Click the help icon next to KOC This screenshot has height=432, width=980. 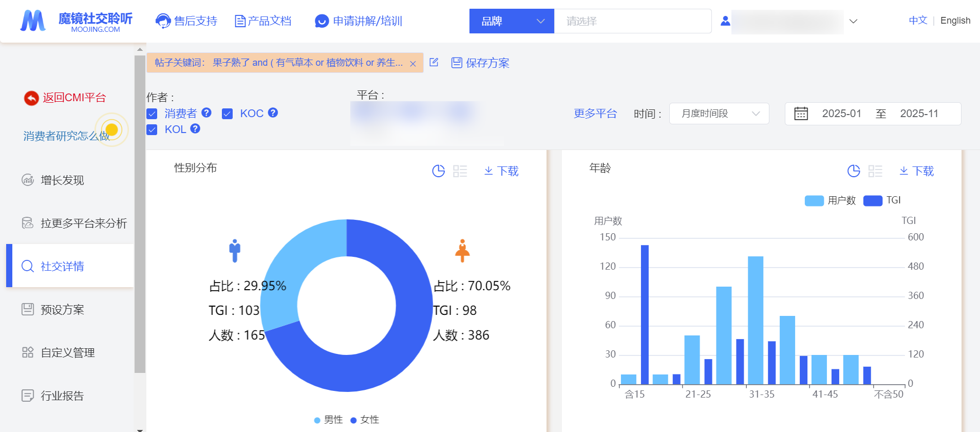(x=273, y=112)
